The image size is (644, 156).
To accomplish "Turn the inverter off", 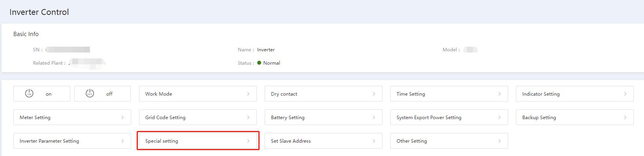I will click(102, 94).
